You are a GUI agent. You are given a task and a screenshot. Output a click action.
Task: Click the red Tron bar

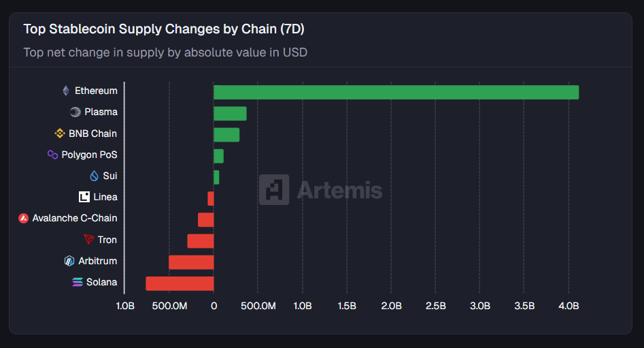pyautogui.click(x=201, y=241)
